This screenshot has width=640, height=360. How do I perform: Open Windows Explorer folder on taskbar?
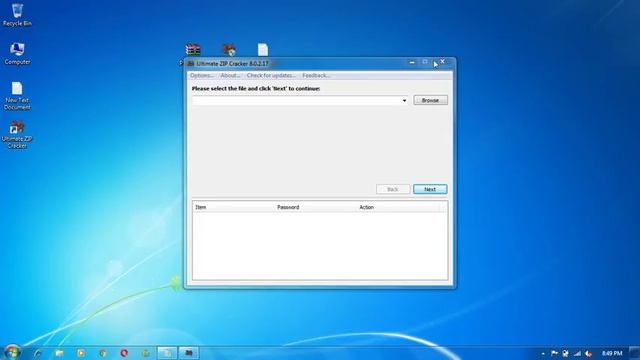[x=60, y=353]
